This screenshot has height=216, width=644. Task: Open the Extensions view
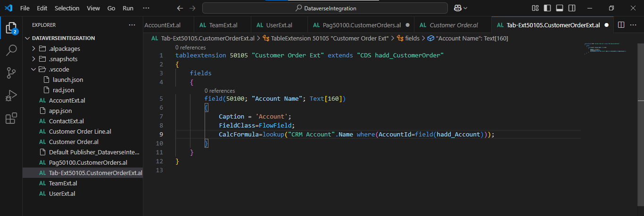pyautogui.click(x=11, y=118)
